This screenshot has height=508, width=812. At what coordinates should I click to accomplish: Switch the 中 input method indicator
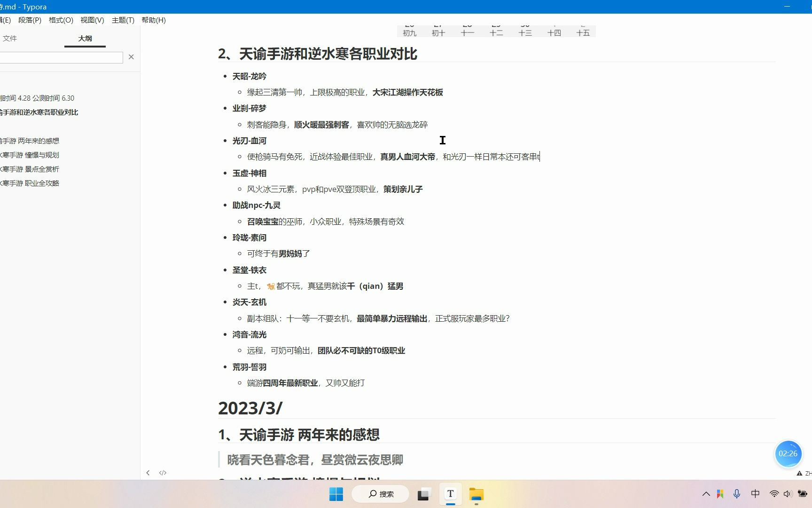coord(755,494)
